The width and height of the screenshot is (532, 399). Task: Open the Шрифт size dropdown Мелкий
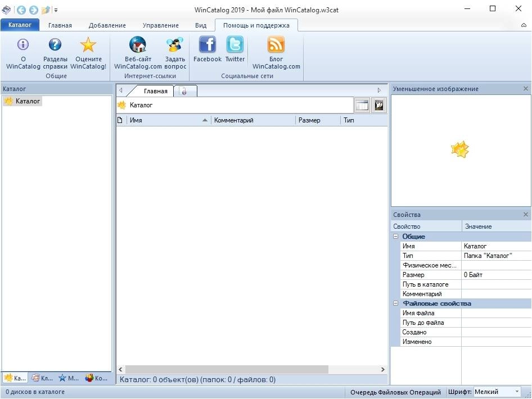497,392
